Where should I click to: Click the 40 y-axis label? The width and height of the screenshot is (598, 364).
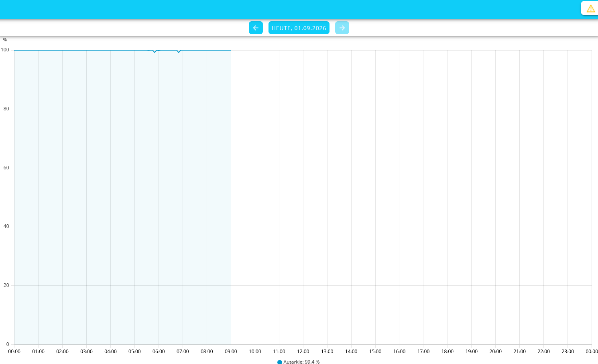coord(6,226)
